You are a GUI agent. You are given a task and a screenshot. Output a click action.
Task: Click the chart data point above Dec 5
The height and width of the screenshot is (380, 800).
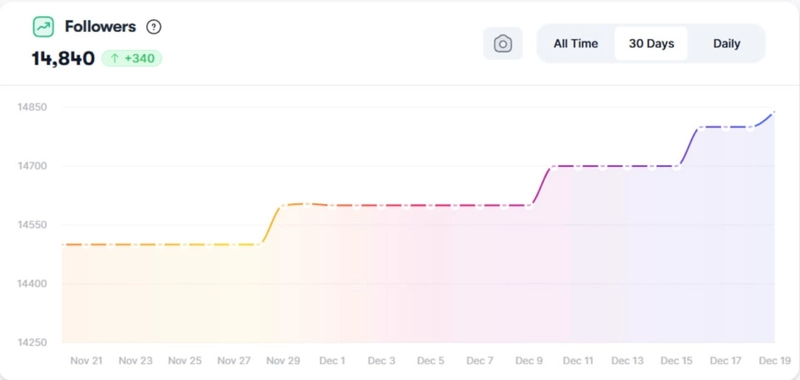[x=431, y=207]
